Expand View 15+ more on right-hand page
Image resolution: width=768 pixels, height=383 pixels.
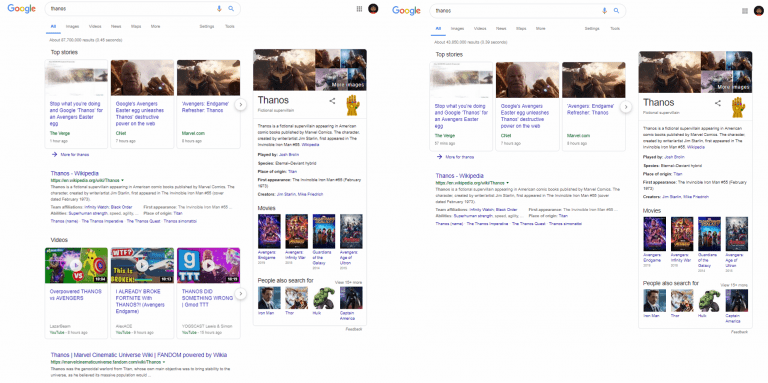click(734, 285)
